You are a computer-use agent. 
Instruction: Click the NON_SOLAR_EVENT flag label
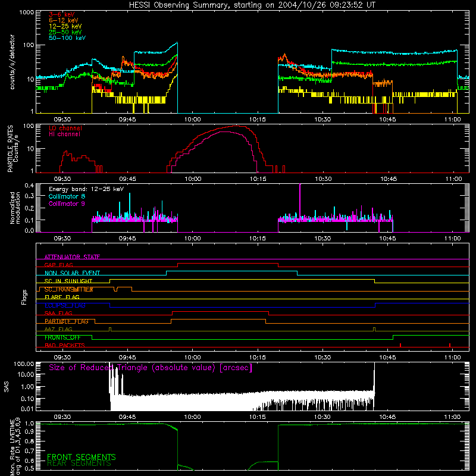[x=72, y=273]
